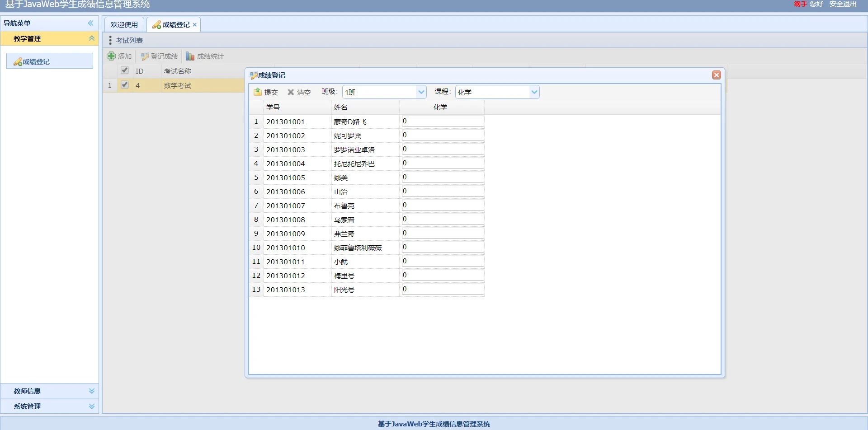Click score field for 梅里号
868x430 pixels.
coord(443,275)
